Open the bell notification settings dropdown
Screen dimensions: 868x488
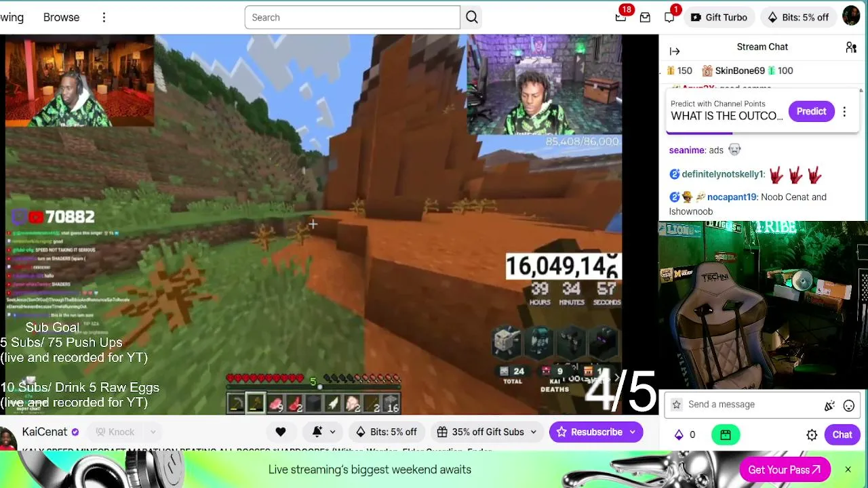pyautogui.click(x=323, y=432)
